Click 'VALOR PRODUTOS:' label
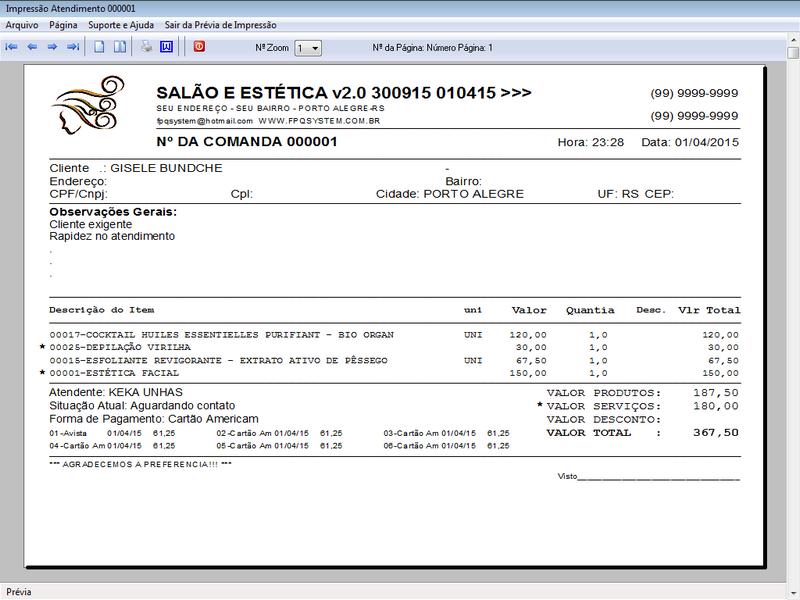The width and height of the screenshot is (800, 600). pyautogui.click(x=604, y=393)
